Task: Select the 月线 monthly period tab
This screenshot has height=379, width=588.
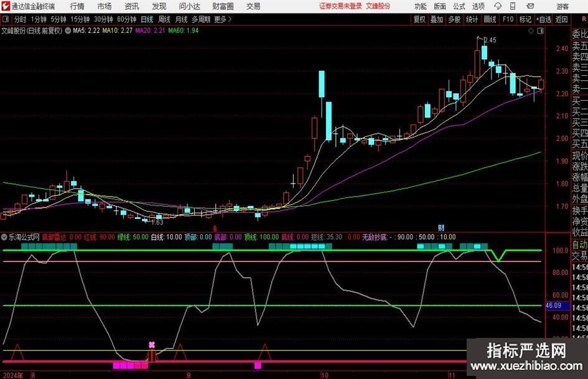Action: [182, 19]
